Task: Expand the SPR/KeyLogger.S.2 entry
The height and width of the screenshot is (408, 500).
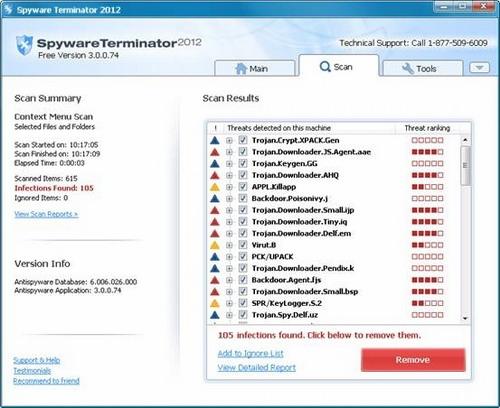Action: (229, 303)
